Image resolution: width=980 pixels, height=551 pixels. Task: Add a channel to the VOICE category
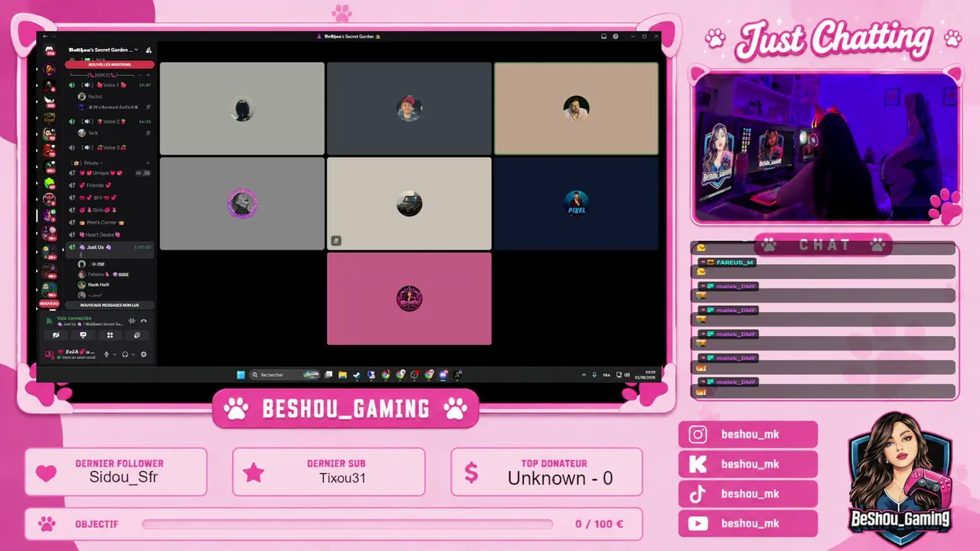point(149,74)
